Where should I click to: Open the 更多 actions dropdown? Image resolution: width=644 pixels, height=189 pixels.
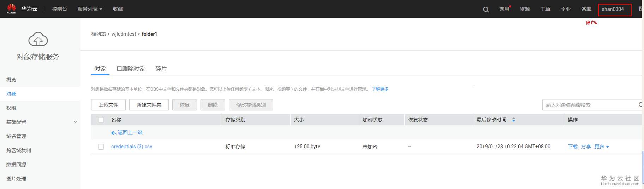[x=602, y=147]
